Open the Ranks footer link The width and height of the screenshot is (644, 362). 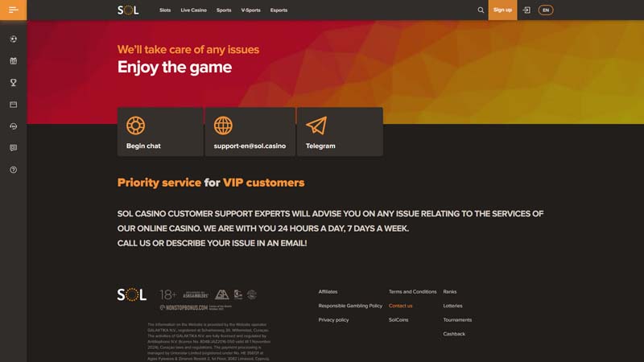click(450, 292)
